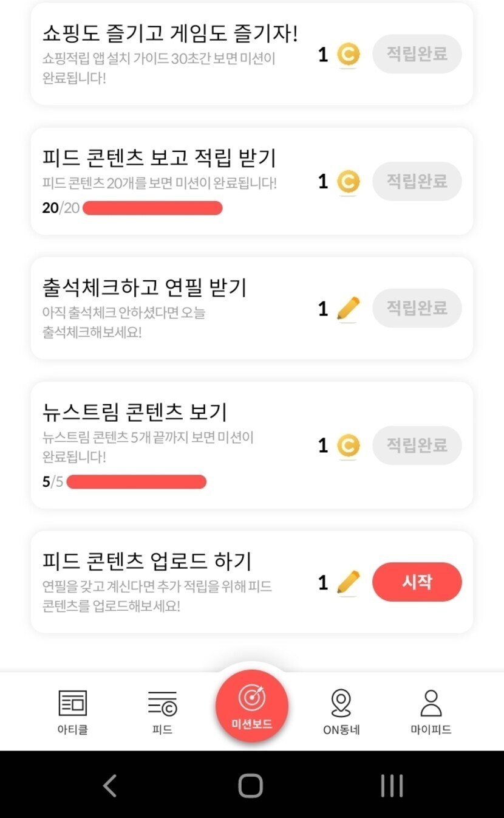Click the 20/20 red progress bar
This screenshot has width=504, height=818.
tap(152, 208)
